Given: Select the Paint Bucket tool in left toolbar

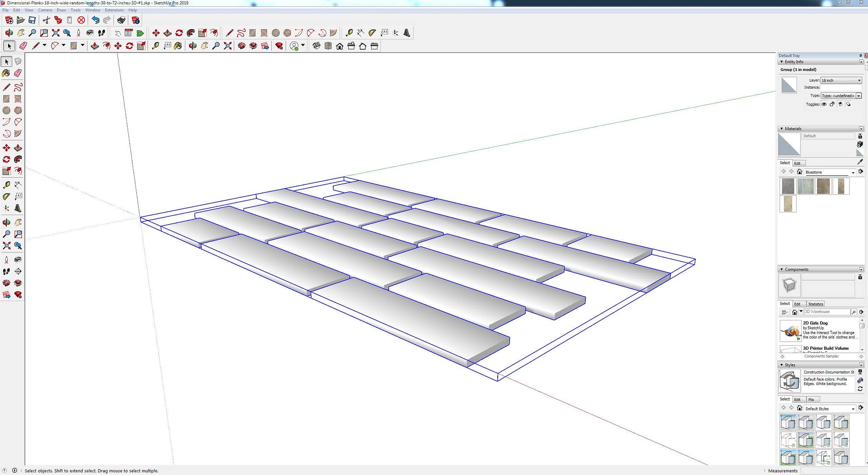Looking at the screenshot, I should pos(6,73).
